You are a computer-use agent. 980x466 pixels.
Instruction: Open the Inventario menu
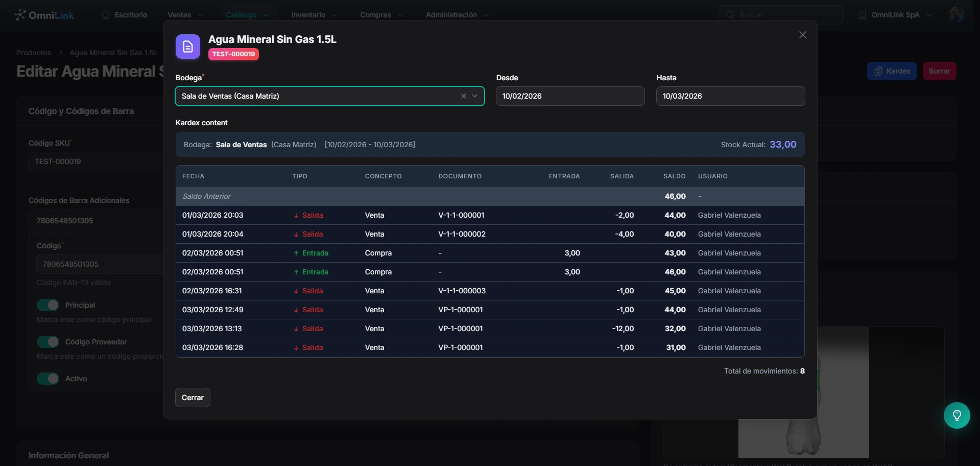pyautogui.click(x=314, y=15)
